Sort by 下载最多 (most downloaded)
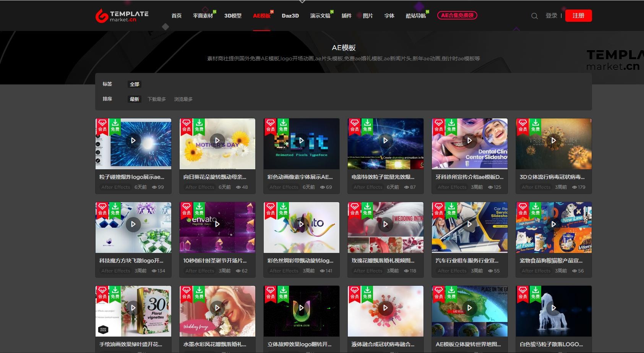The height and width of the screenshot is (353, 644). pyautogui.click(x=157, y=99)
